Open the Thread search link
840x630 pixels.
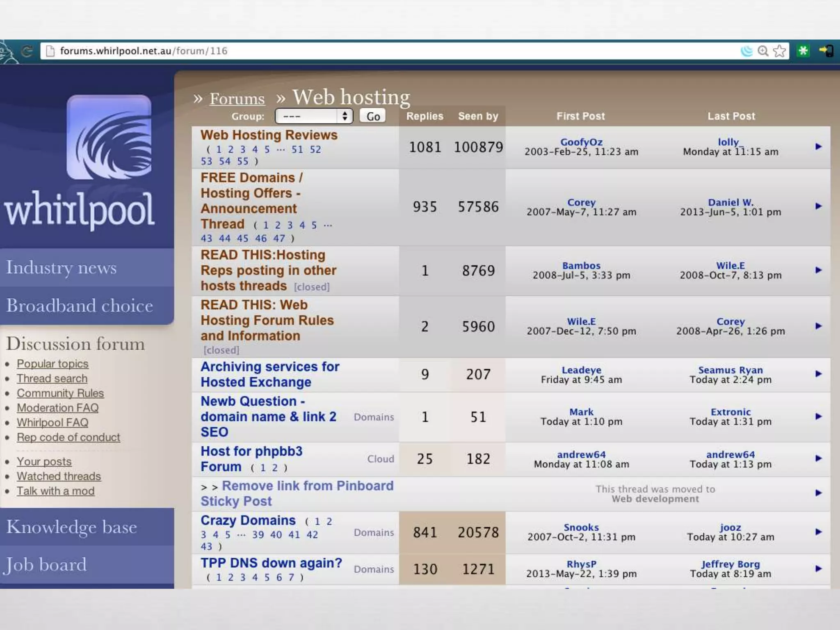52,379
